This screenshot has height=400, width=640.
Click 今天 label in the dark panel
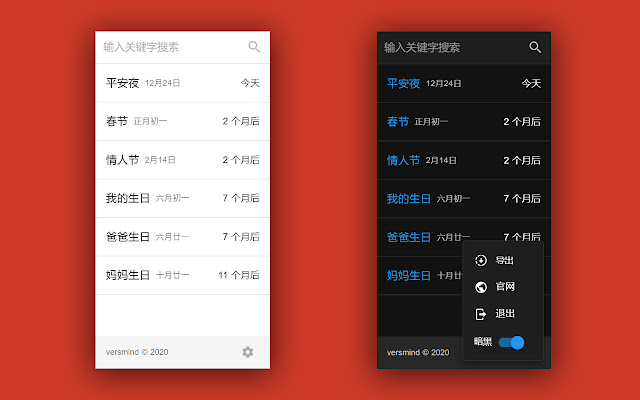click(x=531, y=84)
